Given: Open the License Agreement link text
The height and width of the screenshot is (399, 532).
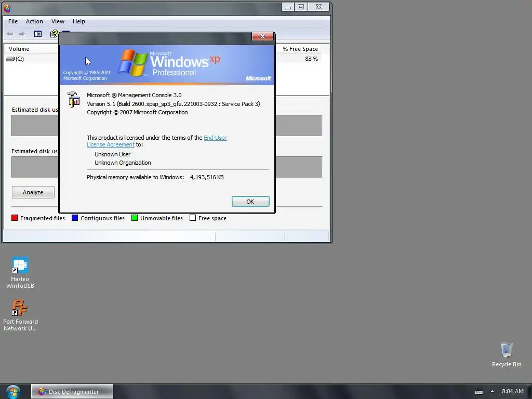Looking at the screenshot, I should 111,144.
